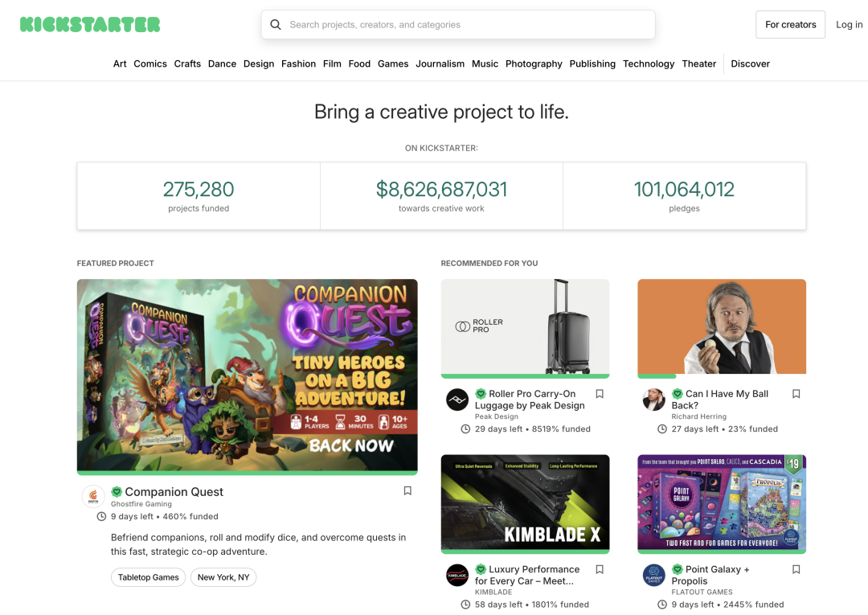Click the Log in link

click(849, 25)
